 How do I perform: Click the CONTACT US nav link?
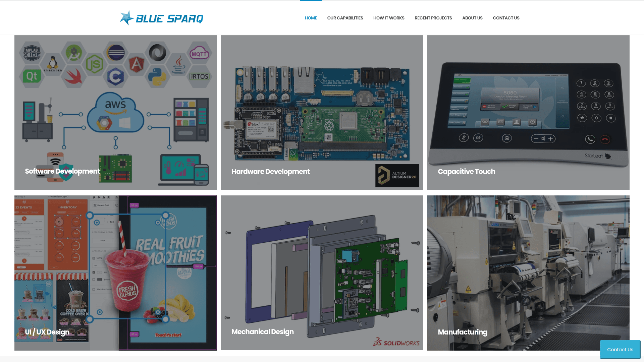pyautogui.click(x=506, y=18)
